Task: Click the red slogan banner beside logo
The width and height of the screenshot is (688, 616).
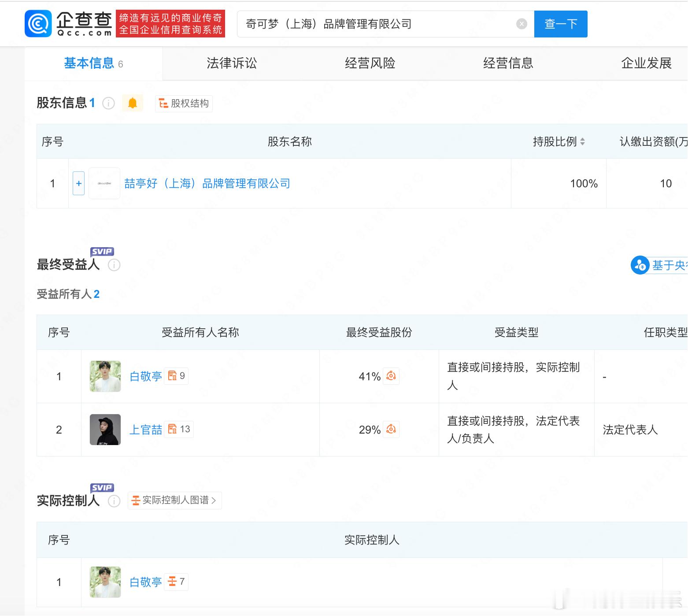Action: pyautogui.click(x=170, y=24)
